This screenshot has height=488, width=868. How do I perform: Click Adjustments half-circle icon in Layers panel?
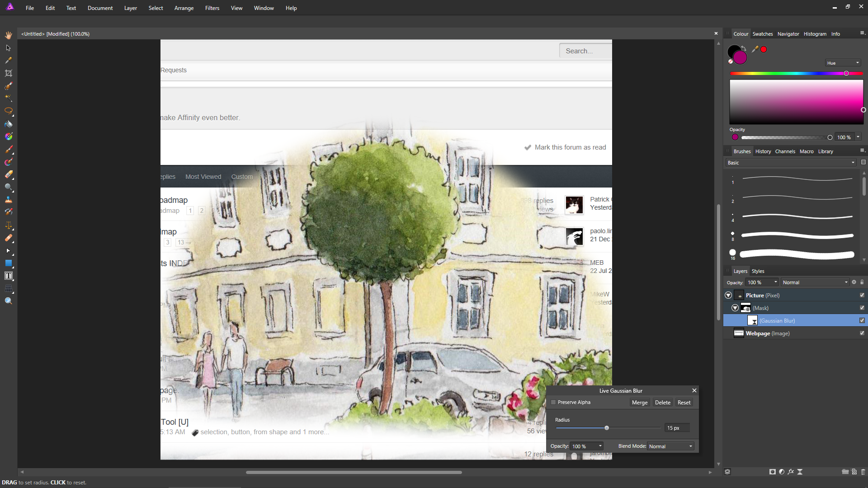[x=782, y=472]
